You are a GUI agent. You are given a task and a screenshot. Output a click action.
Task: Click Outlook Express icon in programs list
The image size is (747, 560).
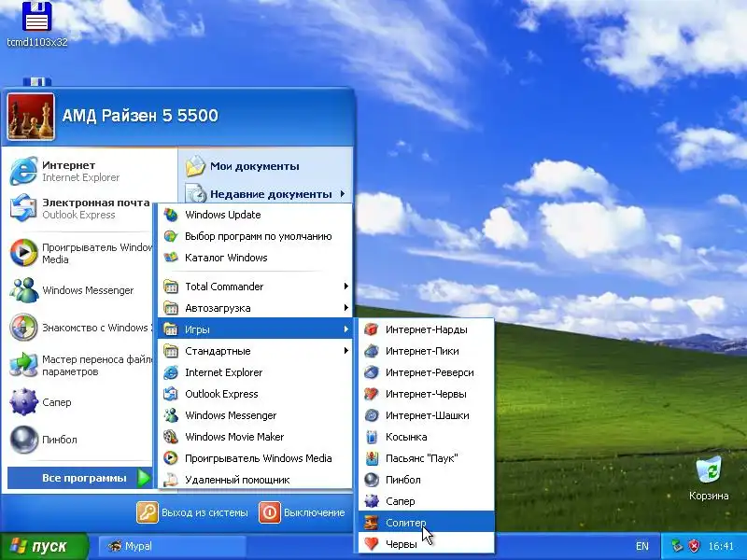[171, 394]
